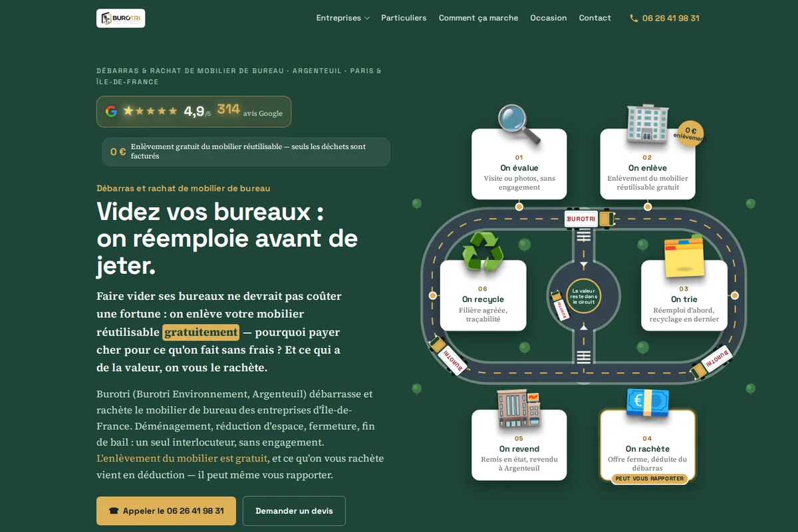Click the text Réemploi d'abord, recyclage en dernier
Viewport: 798px width, 532px height.
(684, 315)
